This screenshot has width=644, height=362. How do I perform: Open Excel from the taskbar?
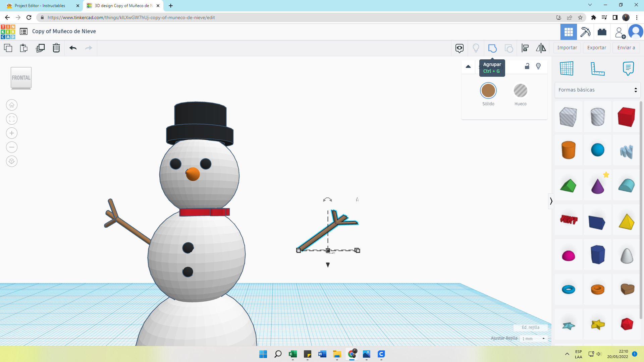(293, 354)
